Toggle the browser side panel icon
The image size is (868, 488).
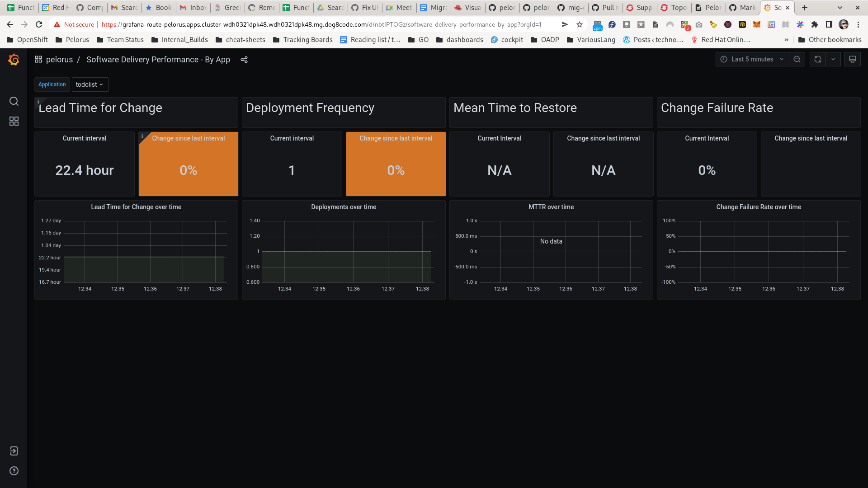coord(829,24)
